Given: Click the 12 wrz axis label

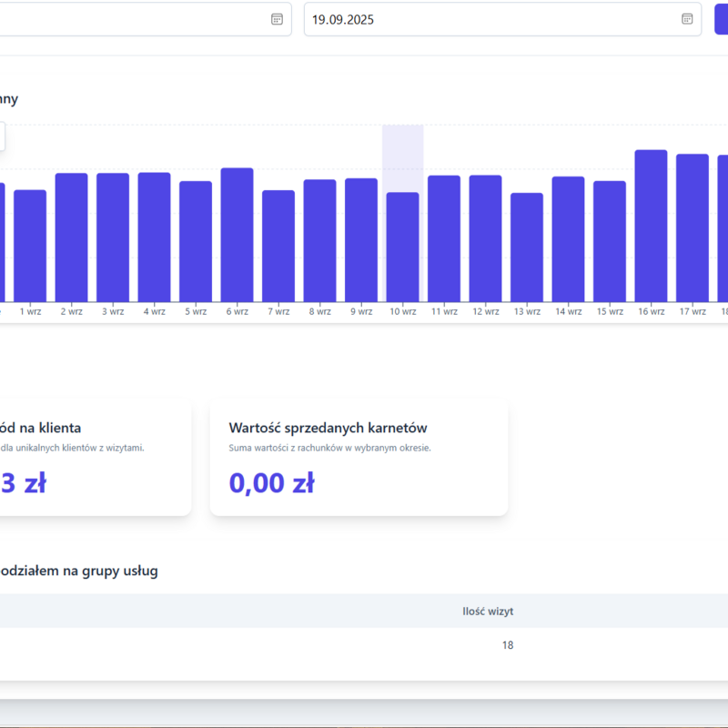Looking at the screenshot, I should click(x=485, y=311).
